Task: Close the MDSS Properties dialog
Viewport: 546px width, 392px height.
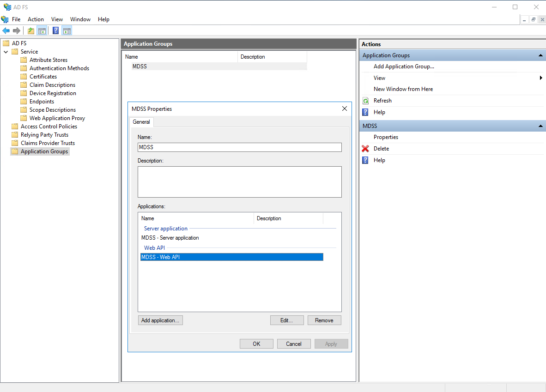Action: click(x=345, y=109)
